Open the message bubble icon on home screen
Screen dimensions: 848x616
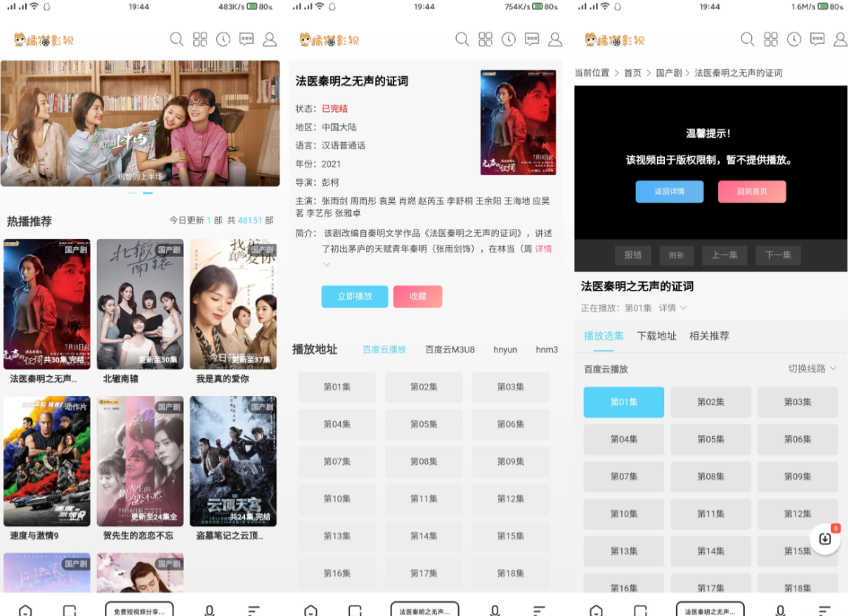tap(247, 39)
